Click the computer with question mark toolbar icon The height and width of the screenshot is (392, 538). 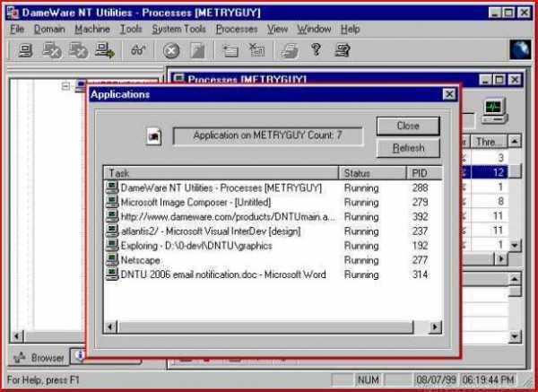343,50
